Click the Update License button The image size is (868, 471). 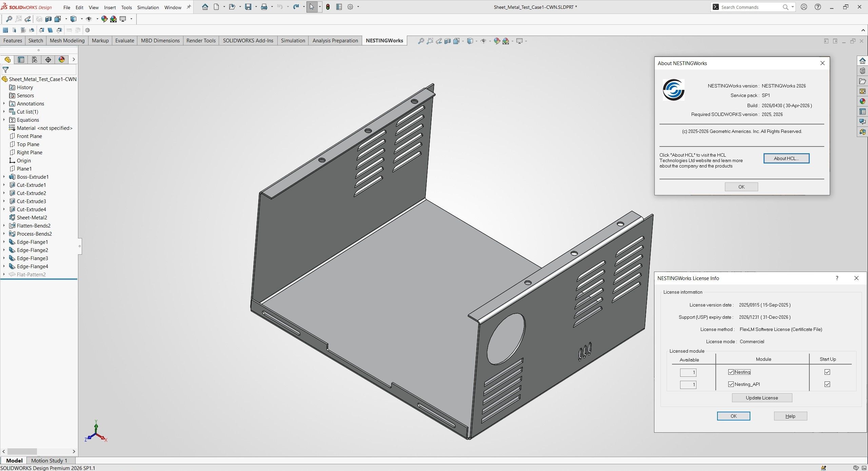[x=762, y=398]
